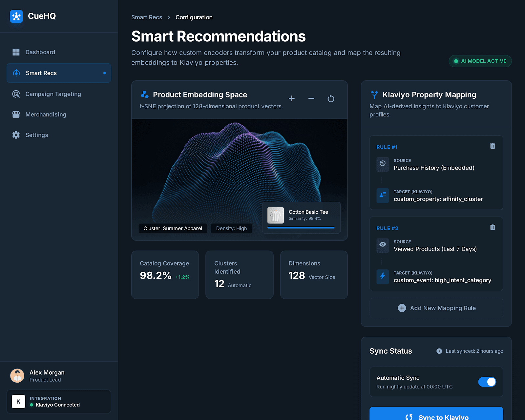Click the Settings gear in the sidebar

pyautogui.click(x=16, y=135)
